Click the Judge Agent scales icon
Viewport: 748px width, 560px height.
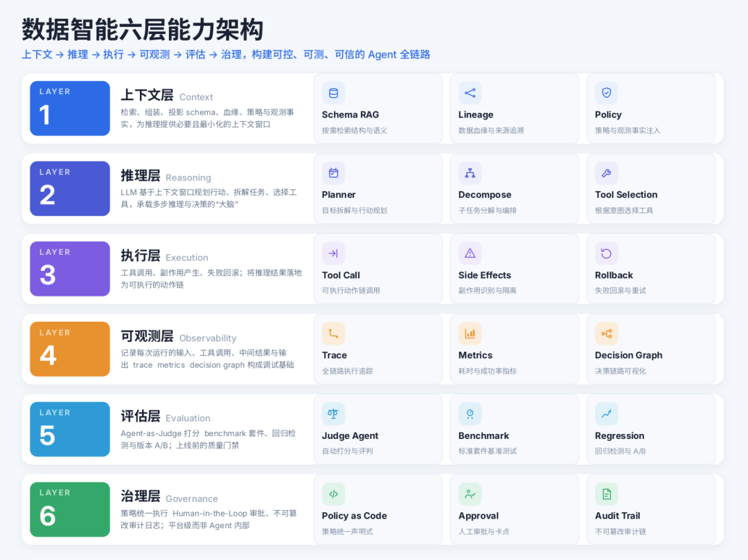coord(333,414)
